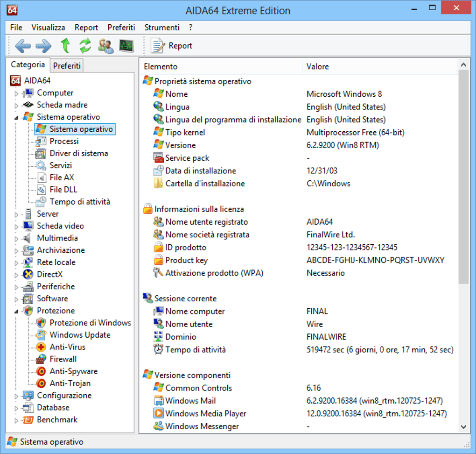Select the Benchmark icon
The image size is (476, 454).
click(28, 420)
